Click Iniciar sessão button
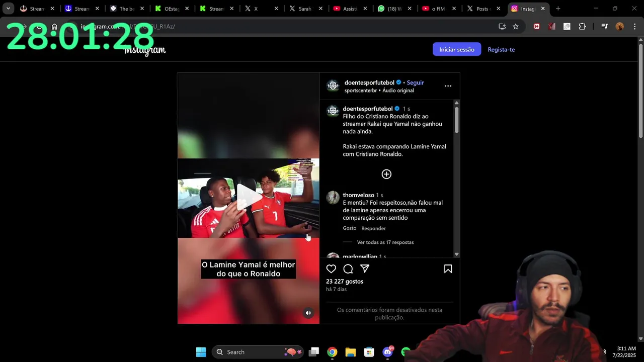 pyautogui.click(x=457, y=49)
